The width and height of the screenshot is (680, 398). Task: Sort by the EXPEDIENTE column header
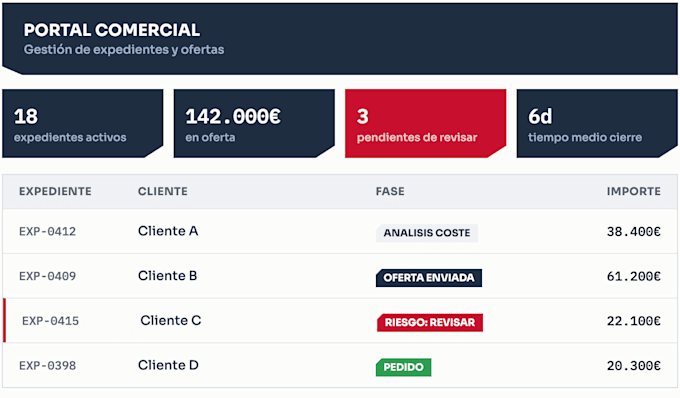click(55, 191)
